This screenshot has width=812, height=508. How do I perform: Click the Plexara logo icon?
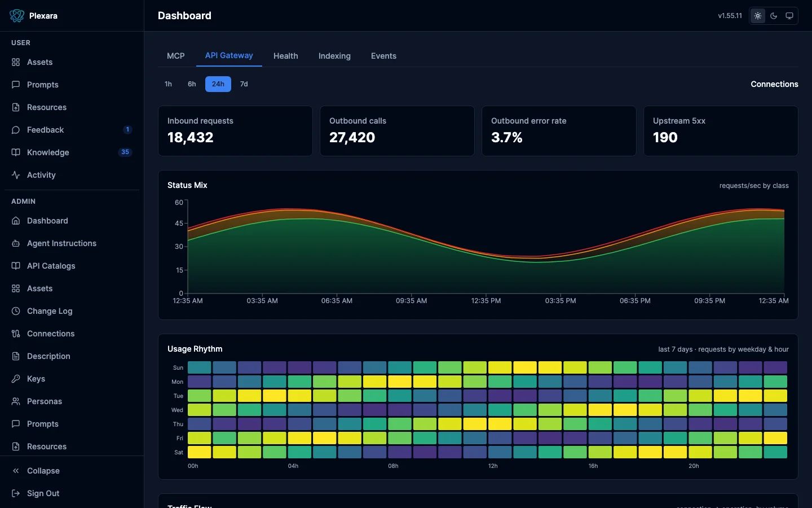click(17, 16)
